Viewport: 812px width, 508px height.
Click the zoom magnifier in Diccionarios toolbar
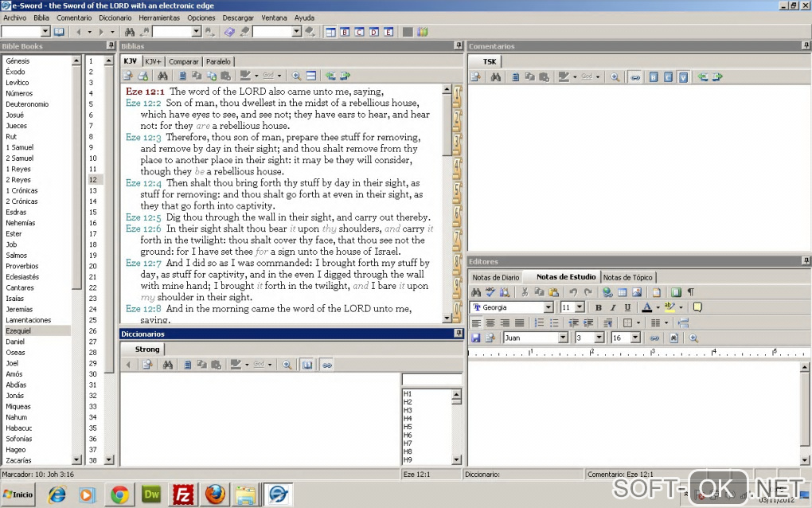pyautogui.click(x=287, y=365)
